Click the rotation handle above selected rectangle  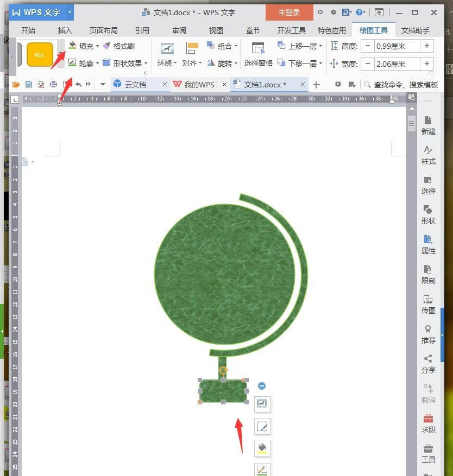[x=223, y=370]
